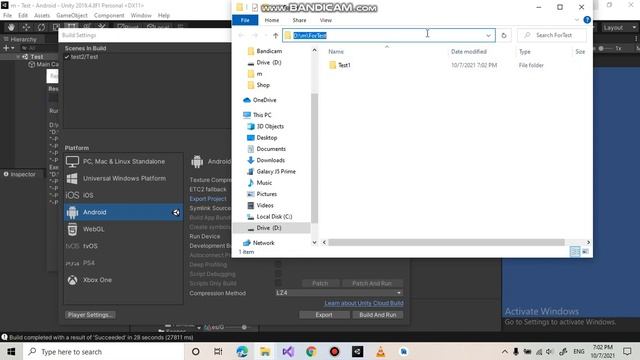Collapse the Test scene in Hierarchy
This screenshot has height=360, width=640.
pyautogui.click(x=18, y=57)
